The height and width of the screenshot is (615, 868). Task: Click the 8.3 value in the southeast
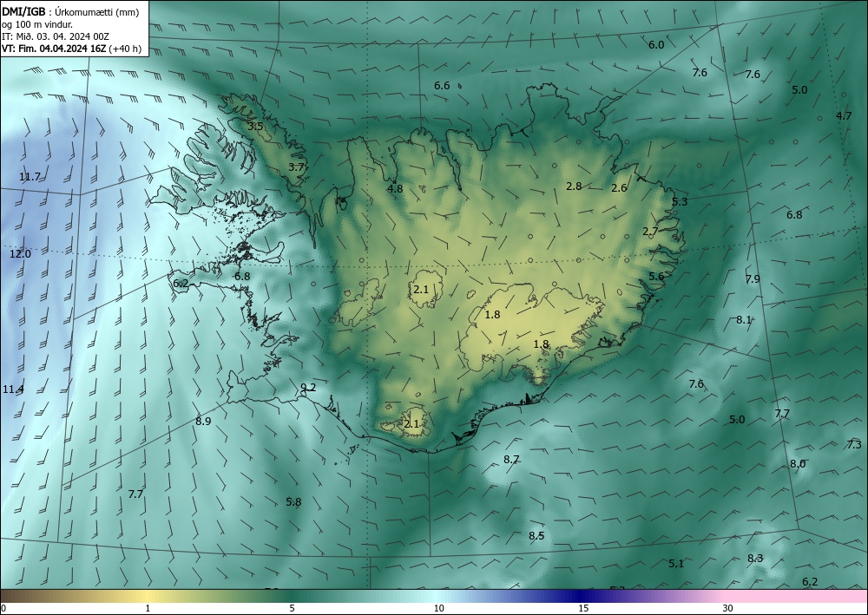coord(755,558)
